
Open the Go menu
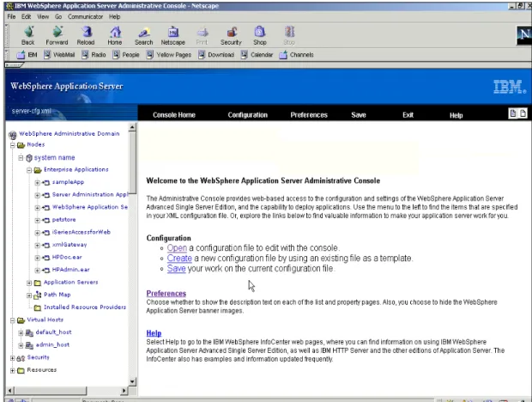tap(58, 16)
